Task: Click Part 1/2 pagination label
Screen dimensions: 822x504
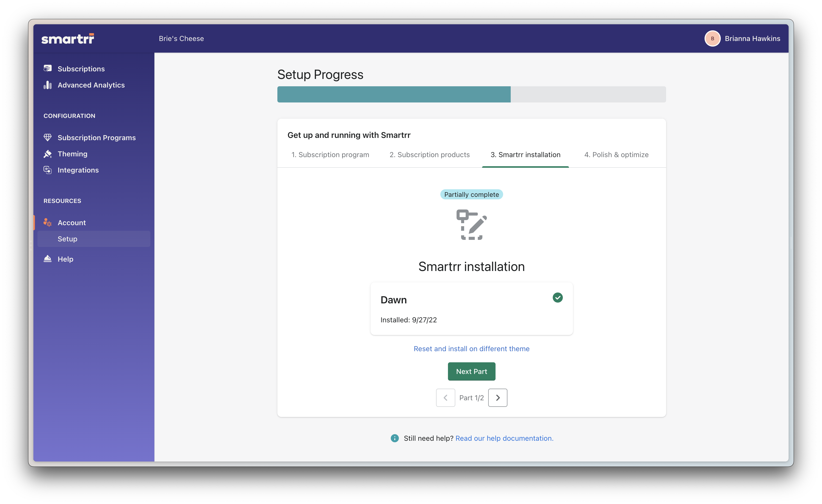Action: [x=471, y=397]
